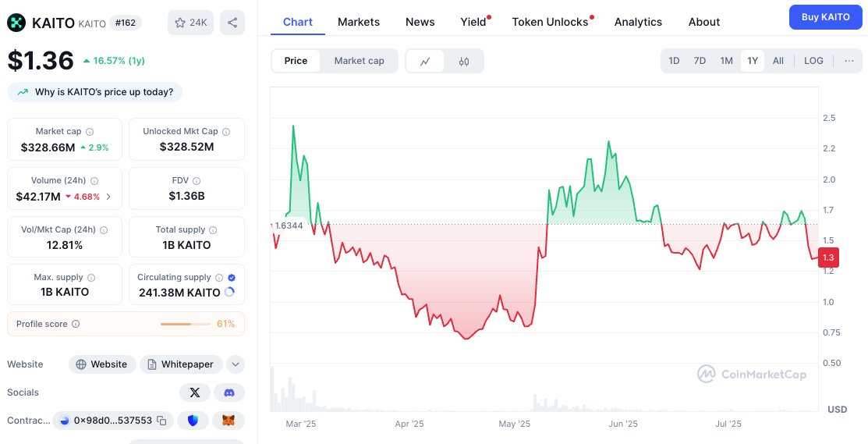The width and height of the screenshot is (868, 444).
Task: Set chart range to 1M
Action: tap(726, 61)
